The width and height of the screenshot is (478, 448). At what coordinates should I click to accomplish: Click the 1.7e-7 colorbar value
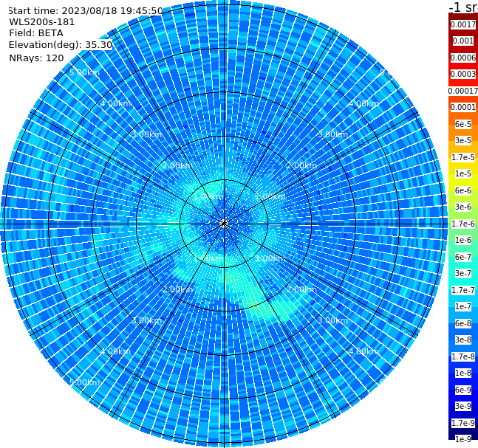(x=463, y=290)
